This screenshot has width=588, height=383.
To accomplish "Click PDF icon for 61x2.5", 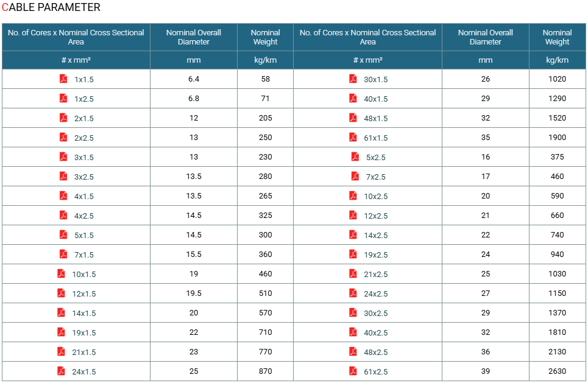I will 353,371.
